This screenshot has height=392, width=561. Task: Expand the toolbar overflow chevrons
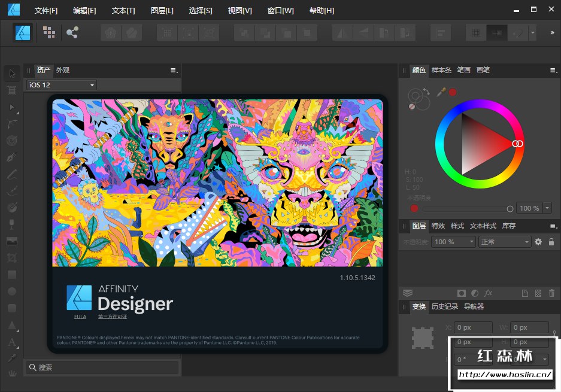click(552, 33)
